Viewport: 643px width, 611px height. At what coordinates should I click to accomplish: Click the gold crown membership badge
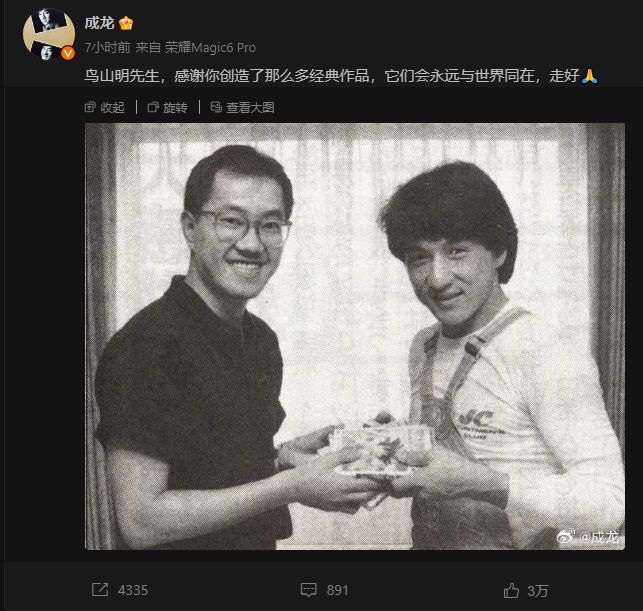point(126,23)
